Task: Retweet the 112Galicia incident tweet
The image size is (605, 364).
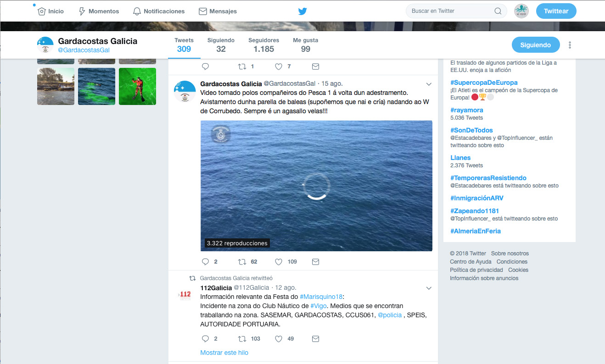Action: [242, 339]
